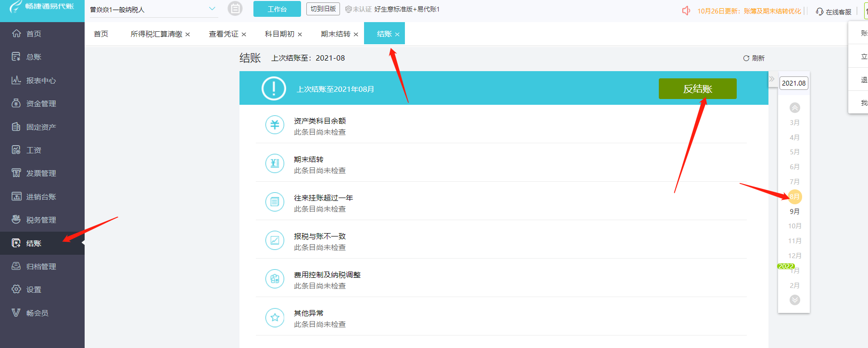Select highlighted 8月 in month timeline
The width and height of the screenshot is (868, 348).
point(795,197)
